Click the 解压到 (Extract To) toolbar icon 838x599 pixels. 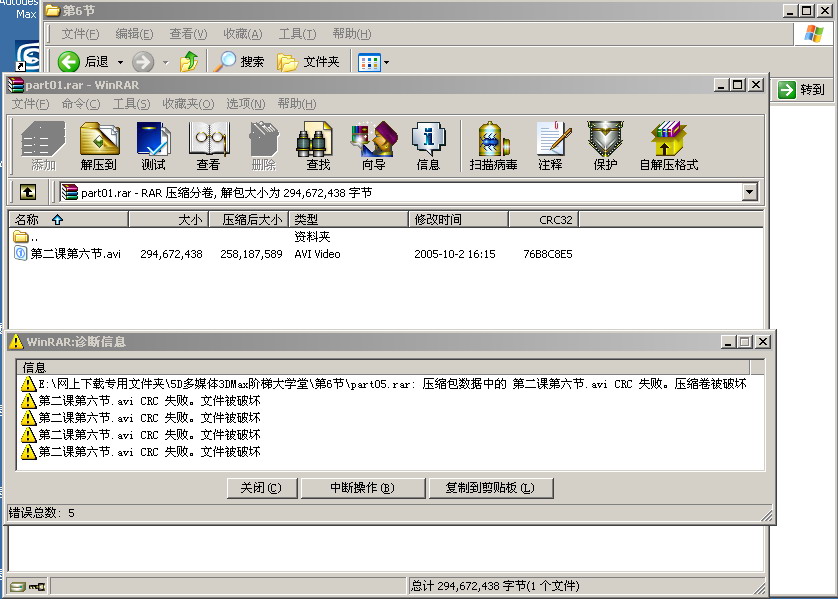point(99,145)
